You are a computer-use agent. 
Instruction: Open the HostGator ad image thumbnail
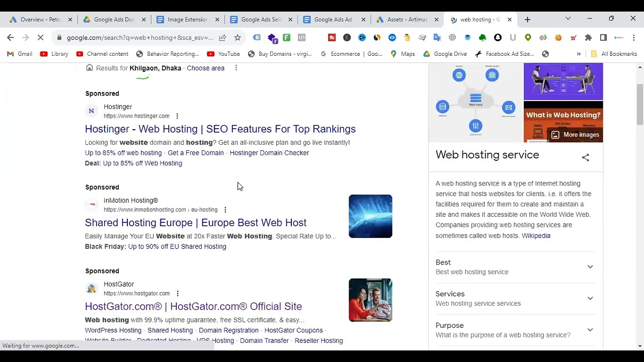[x=370, y=300]
